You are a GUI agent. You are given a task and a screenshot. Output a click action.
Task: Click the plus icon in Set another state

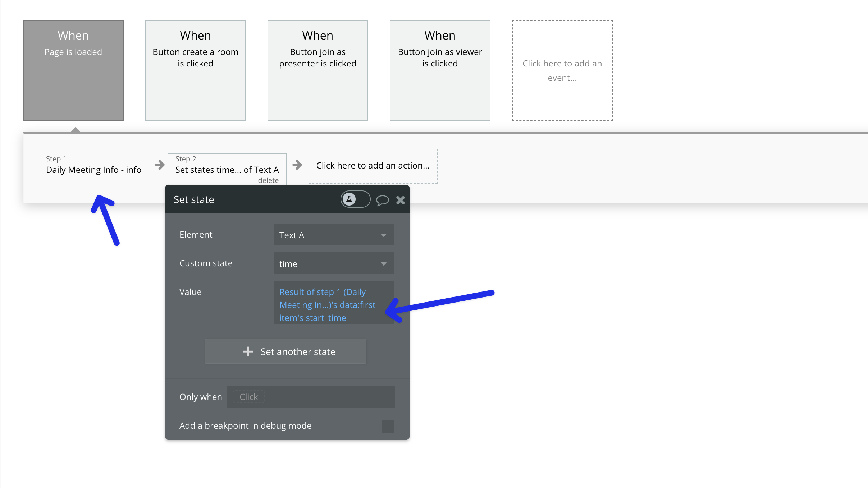pyautogui.click(x=248, y=351)
